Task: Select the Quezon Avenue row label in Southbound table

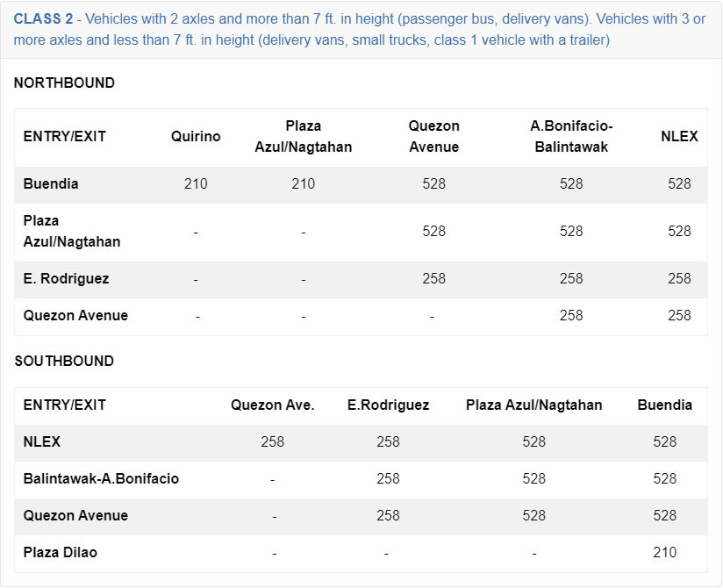Action: [x=75, y=515]
